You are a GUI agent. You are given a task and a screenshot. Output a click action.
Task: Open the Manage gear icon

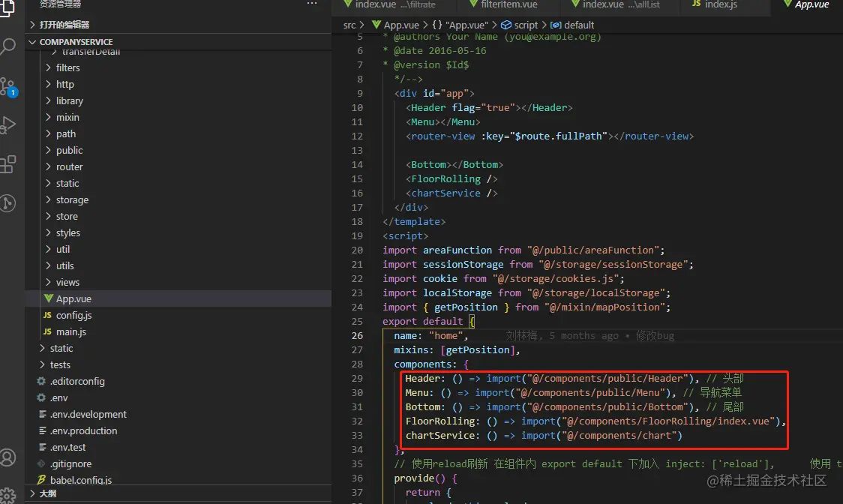(8, 496)
